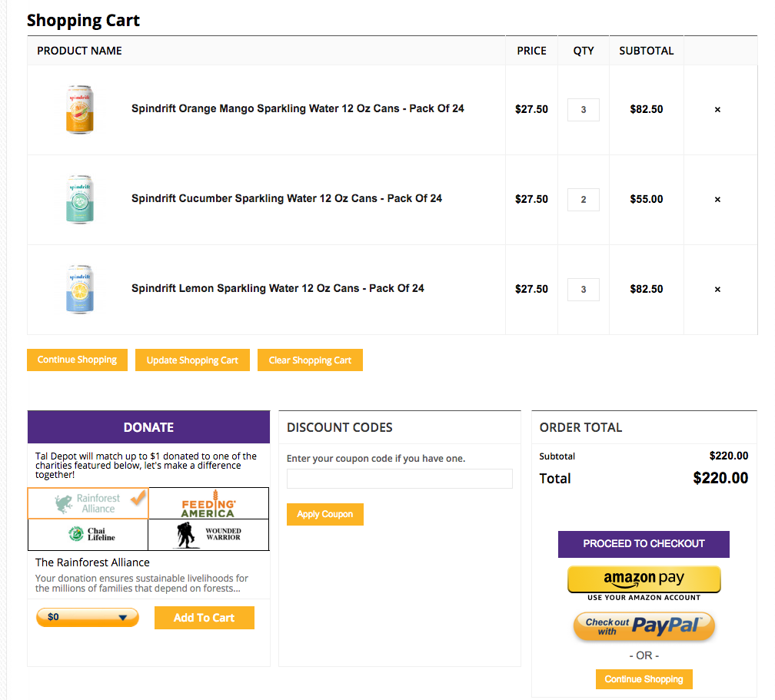Open the donation amount dropdown
The width and height of the screenshot is (775, 700).
point(88,617)
